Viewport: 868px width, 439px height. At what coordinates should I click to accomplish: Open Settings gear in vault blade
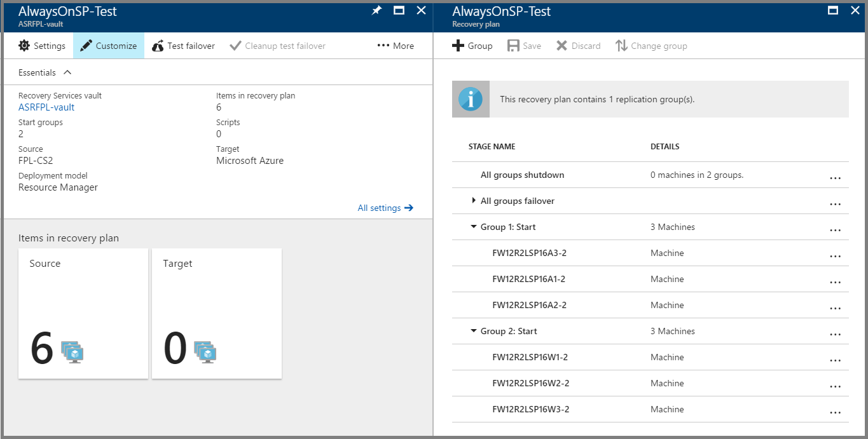25,46
